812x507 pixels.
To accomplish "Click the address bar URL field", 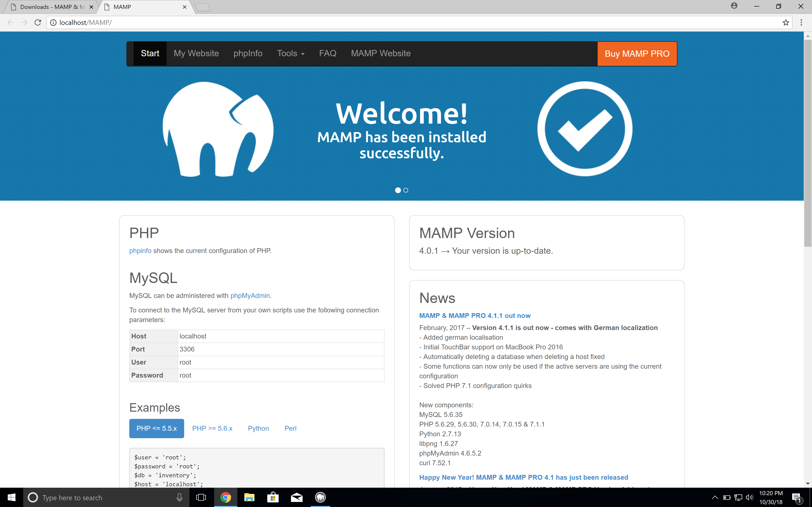I will click(x=403, y=22).
